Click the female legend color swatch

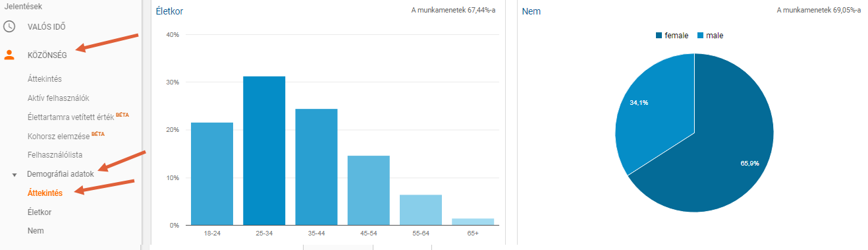click(659, 35)
